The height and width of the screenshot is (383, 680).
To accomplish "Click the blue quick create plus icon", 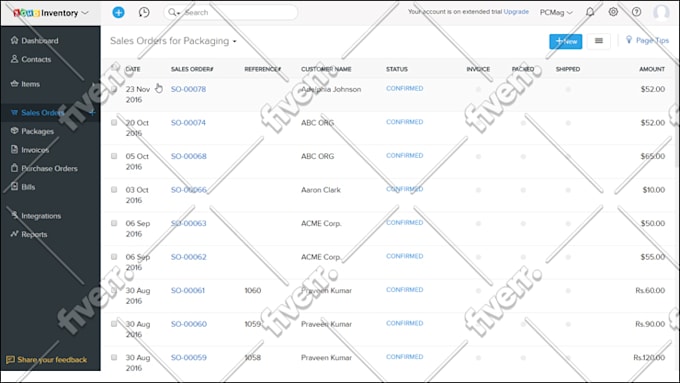I will tap(118, 12).
